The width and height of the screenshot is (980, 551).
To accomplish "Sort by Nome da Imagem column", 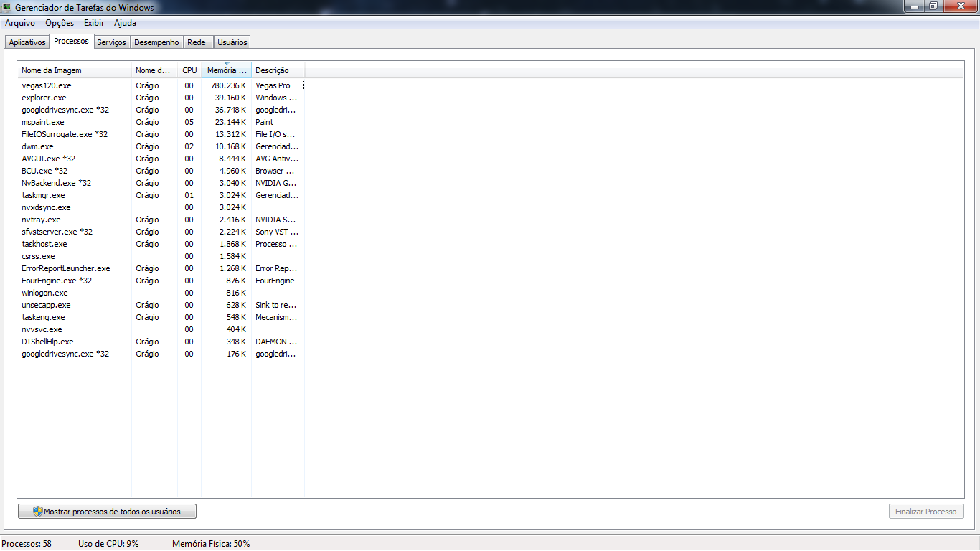I will pos(75,70).
